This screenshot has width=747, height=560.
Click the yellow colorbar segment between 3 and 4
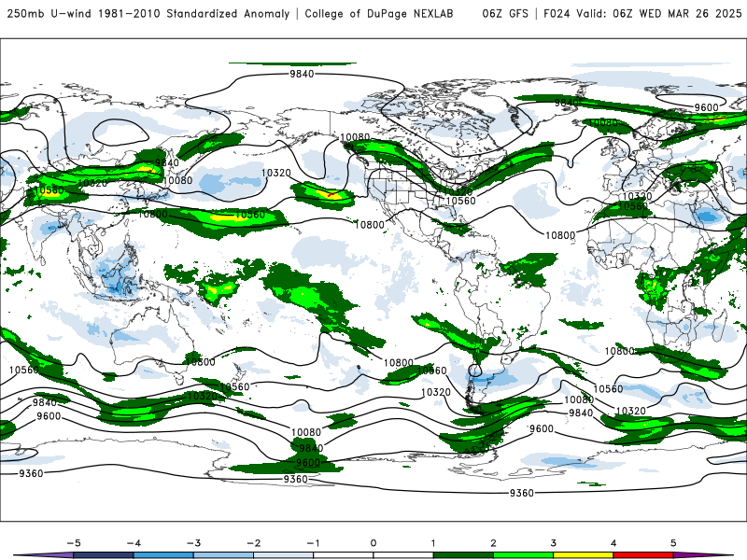tap(583, 555)
